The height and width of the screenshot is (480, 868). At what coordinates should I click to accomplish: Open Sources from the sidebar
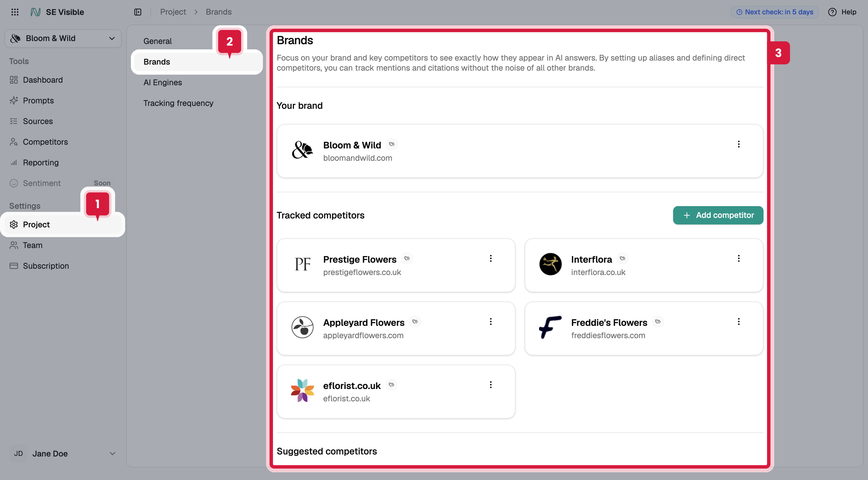[63, 121]
